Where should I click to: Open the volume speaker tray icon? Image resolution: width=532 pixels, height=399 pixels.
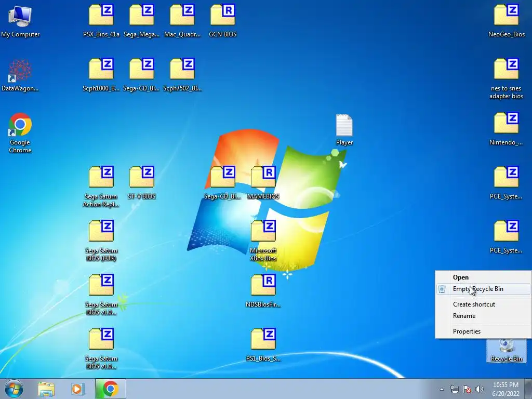point(480,389)
